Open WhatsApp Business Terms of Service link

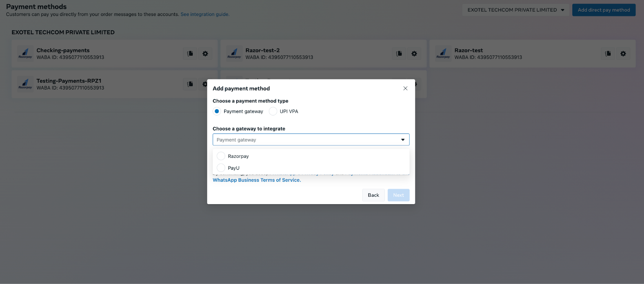pyautogui.click(x=257, y=180)
